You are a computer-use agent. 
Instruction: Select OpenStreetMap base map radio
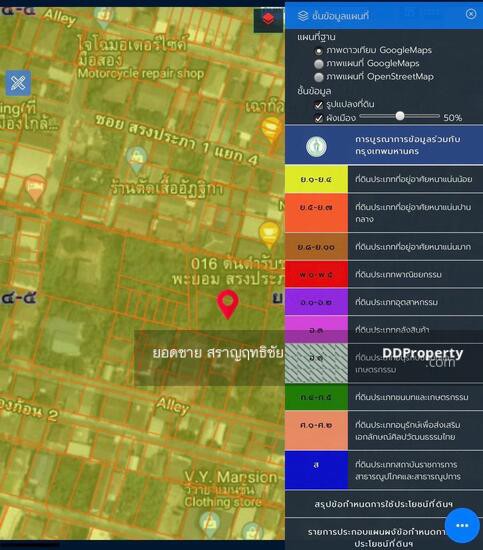(318, 77)
